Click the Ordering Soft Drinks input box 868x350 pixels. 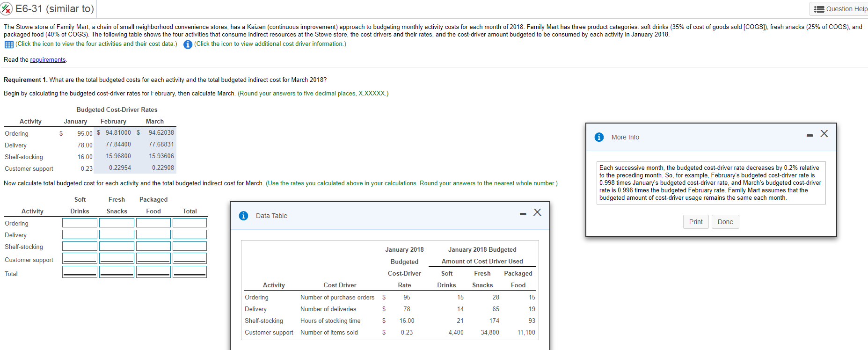click(80, 223)
